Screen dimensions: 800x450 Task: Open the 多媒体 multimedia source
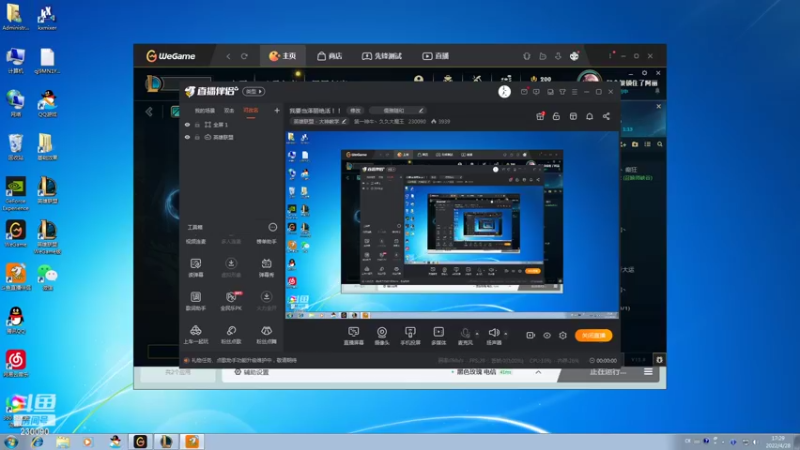point(439,336)
